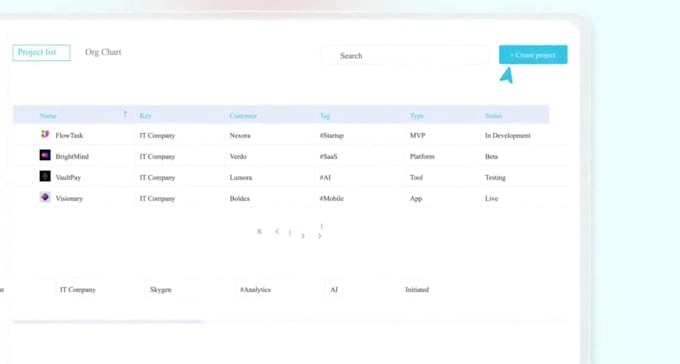Focus the Search input field

click(405, 56)
